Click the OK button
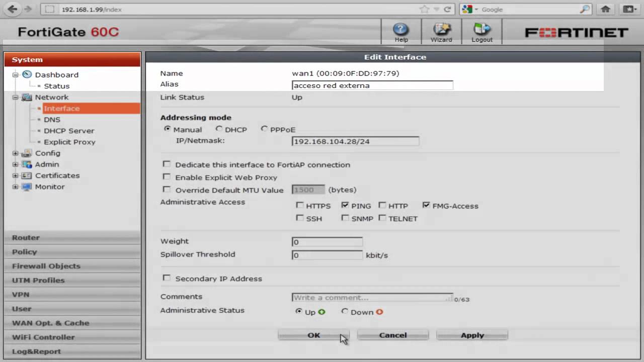The height and width of the screenshot is (362, 644). point(313,335)
